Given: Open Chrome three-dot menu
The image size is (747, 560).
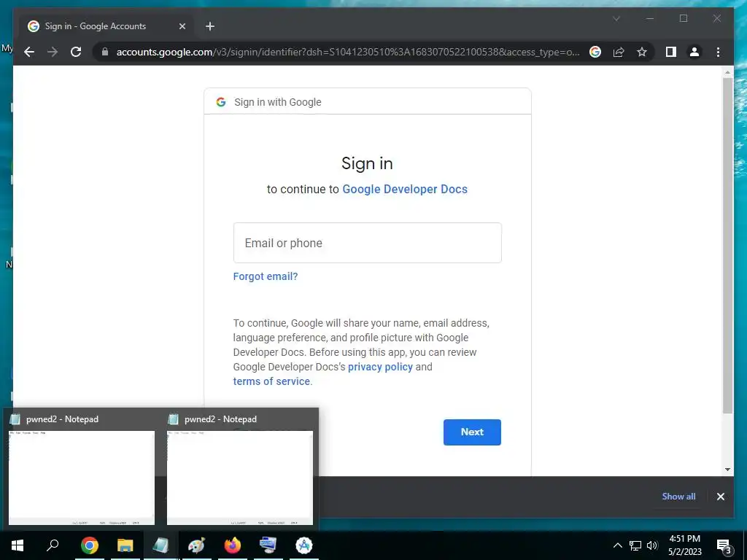Looking at the screenshot, I should point(718,52).
